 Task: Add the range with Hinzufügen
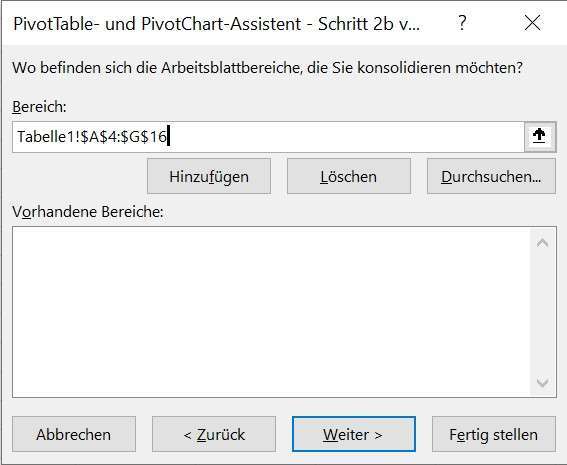tap(209, 176)
